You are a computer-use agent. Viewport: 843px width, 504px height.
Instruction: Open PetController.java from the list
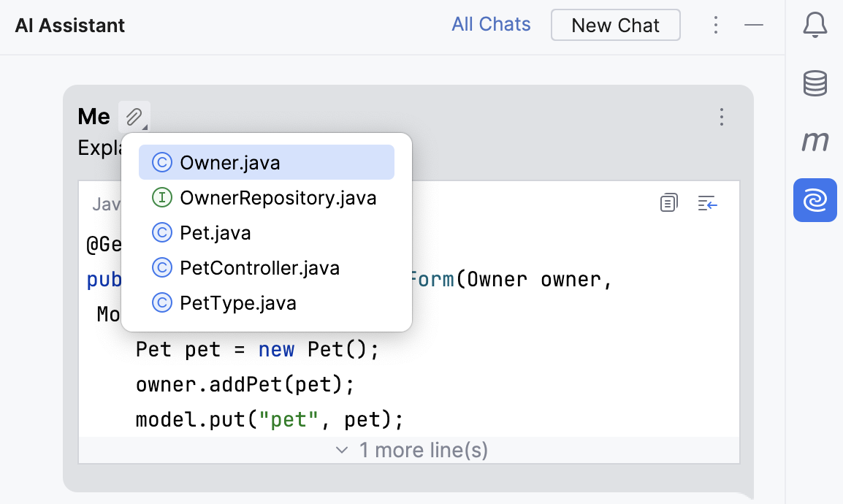point(259,268)
